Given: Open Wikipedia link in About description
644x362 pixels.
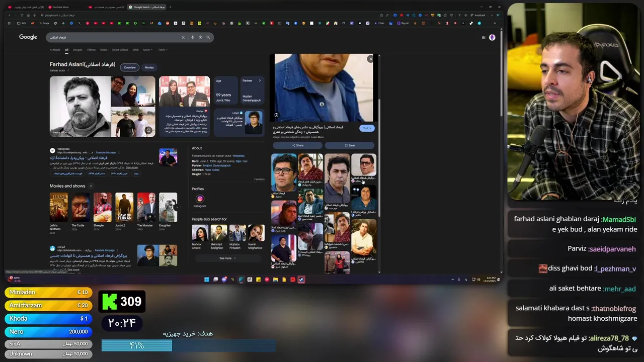Looking at the screenshot, I should coord(238,156).
